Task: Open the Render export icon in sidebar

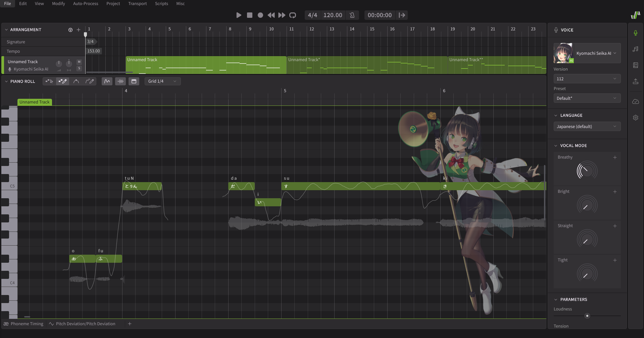Action: pos(636,81)
